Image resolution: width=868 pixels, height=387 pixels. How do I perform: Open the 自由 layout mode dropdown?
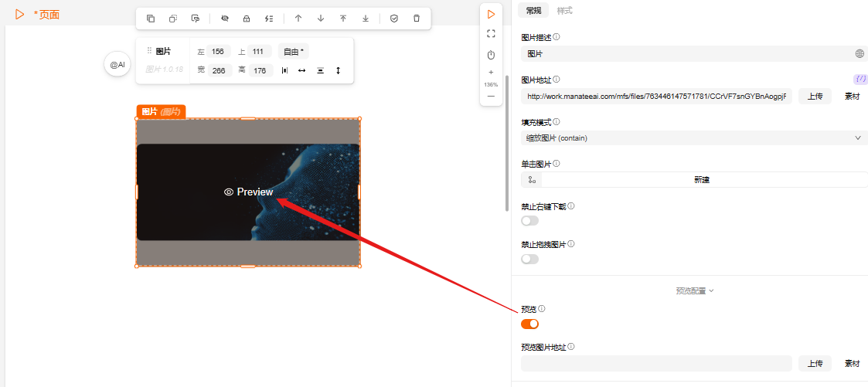point(293,52)
